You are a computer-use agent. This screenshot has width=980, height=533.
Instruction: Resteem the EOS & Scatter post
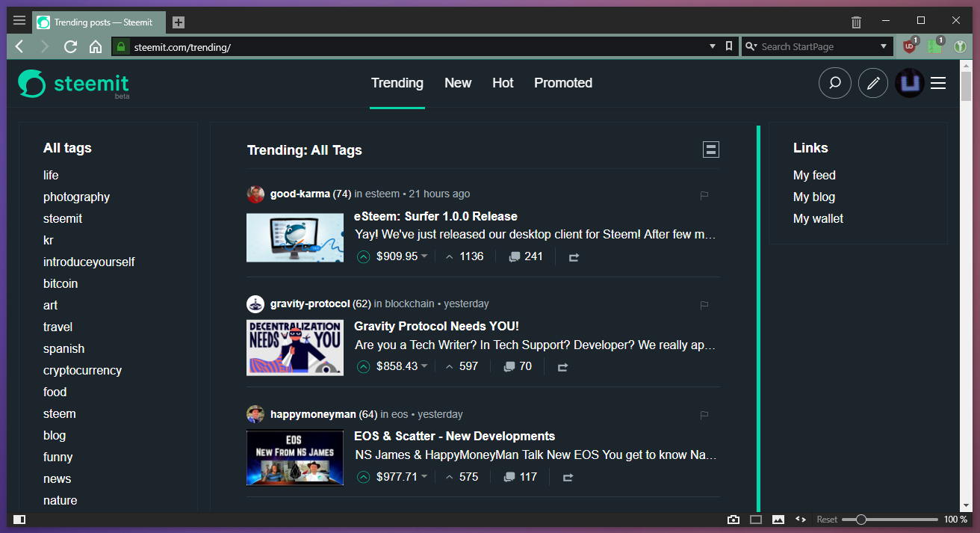pos(568,478)
